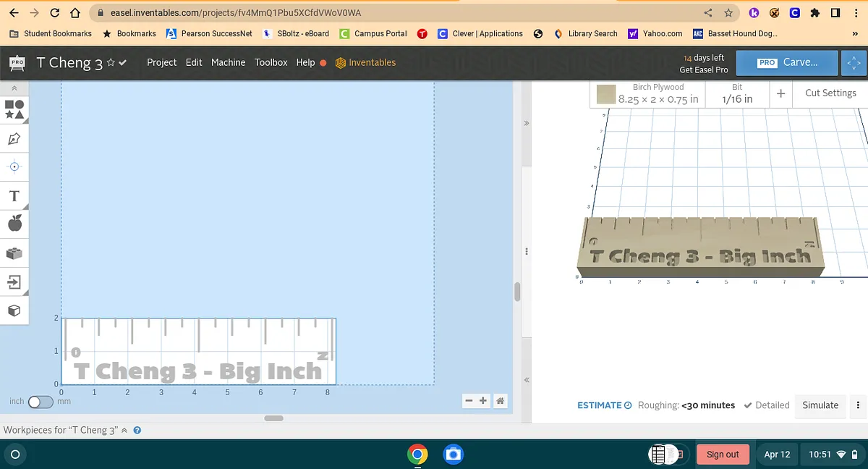Collapse the left tool sidebar chevrons

point(14,88)
